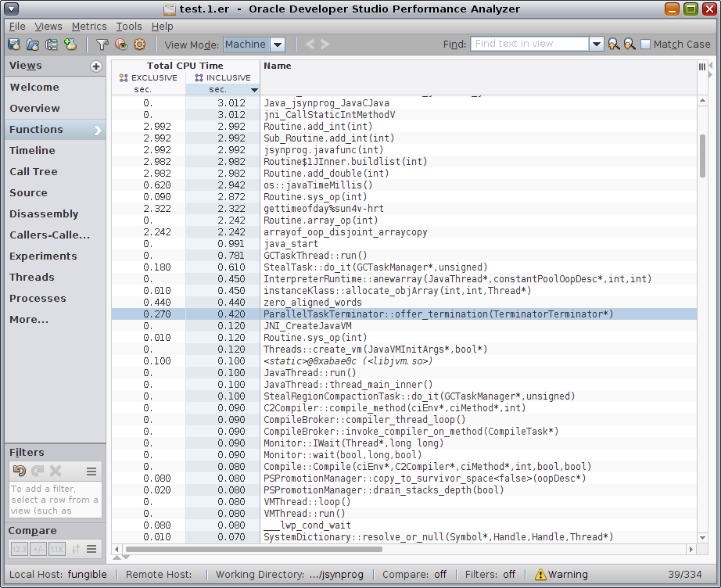Screen dimensions: 721x588
Task: Click the Exclusive metric icon in header
Action: coord(124,77)
